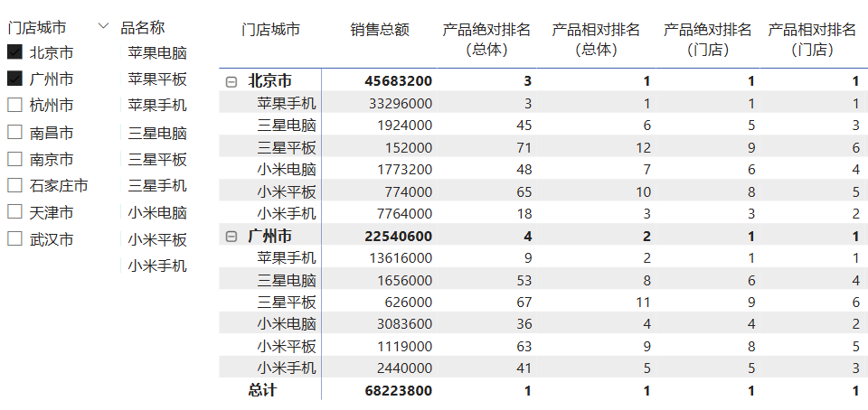Click the 68223800 grand total cell
This screenshot has height=410, width=868.
(x=399, y=391)
